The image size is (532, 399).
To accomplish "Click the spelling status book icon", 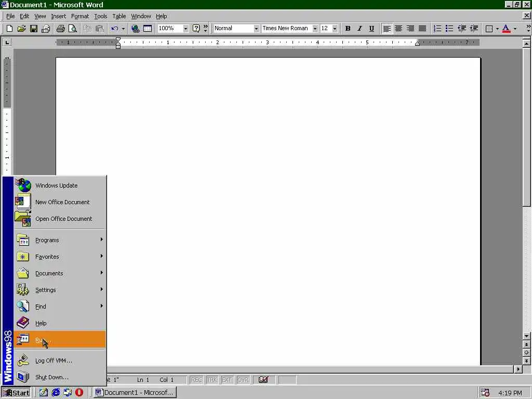I will click(263, 380).
